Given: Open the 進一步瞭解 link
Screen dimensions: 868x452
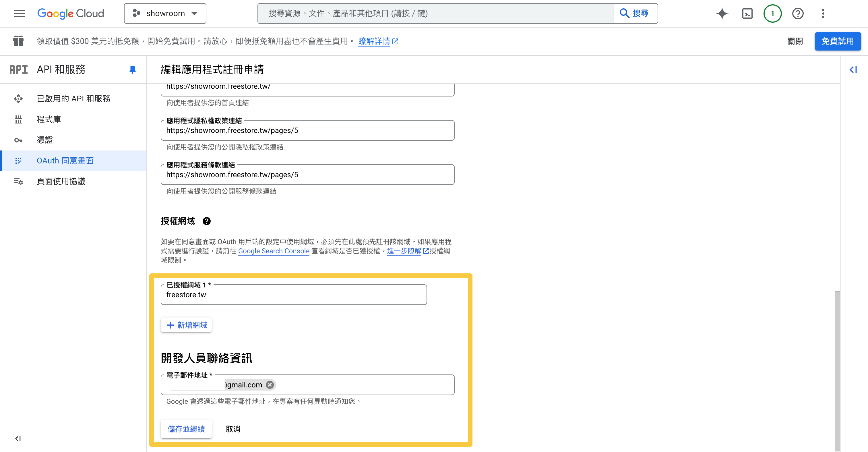Looking at the screenshot, I should (x=407, y=251).
